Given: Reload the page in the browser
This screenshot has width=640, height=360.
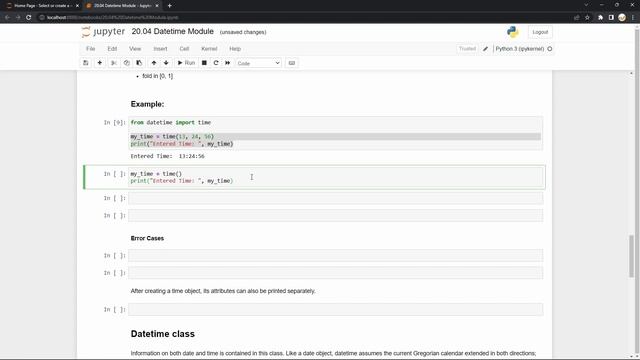Looking at the screenshot, I should [x=29, y=18].
